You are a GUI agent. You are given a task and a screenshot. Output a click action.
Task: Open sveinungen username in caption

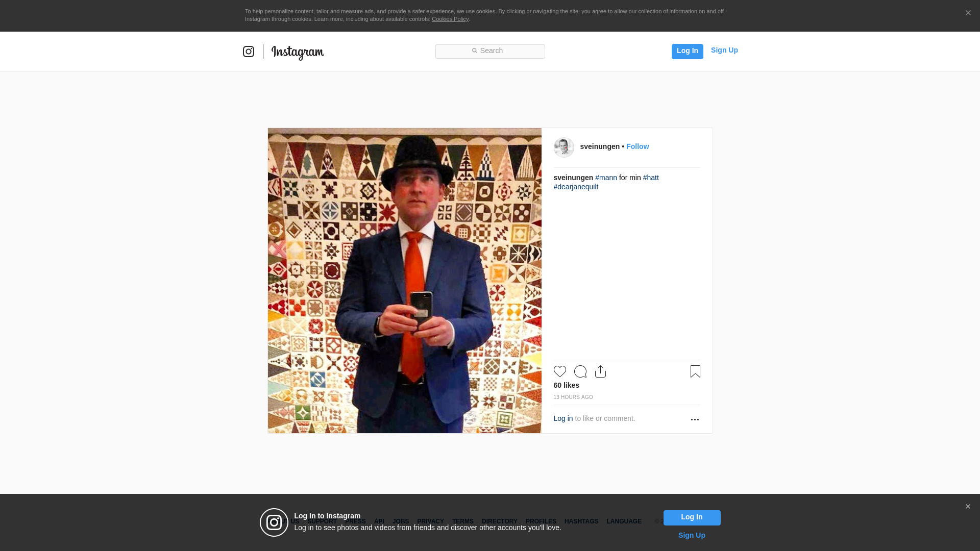[x=573, y=178]
